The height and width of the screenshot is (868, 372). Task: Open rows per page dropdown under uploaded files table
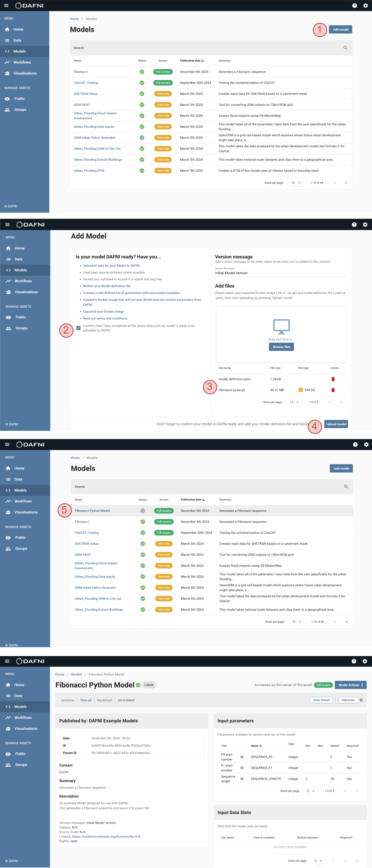[x=294, y=402]
